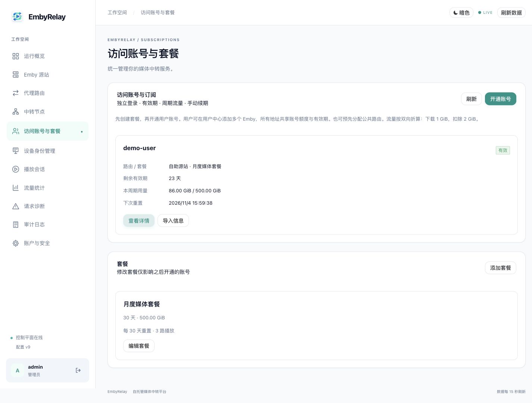This screenshot has width=532, height=403.
Task: Click the 访问账号与套餐 users icon
Action: point(16,131)
